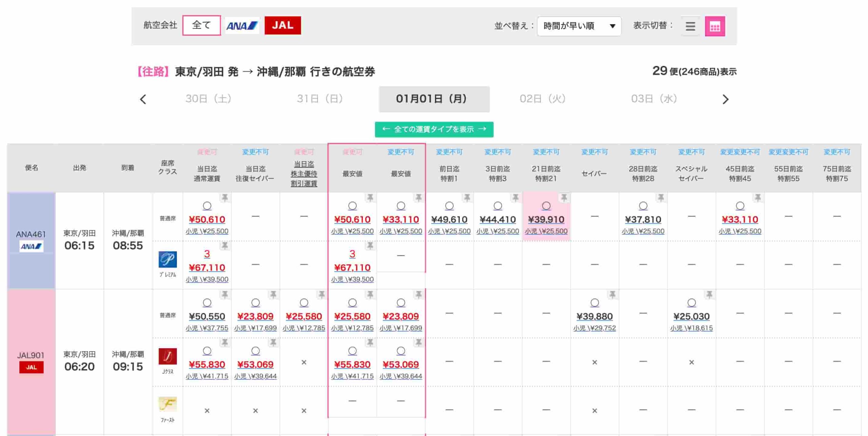Pin JAL901 ¥23,809 round-trip saver fare
The height and width of the screenshot is (436, 868).
[x=273, y=295]
